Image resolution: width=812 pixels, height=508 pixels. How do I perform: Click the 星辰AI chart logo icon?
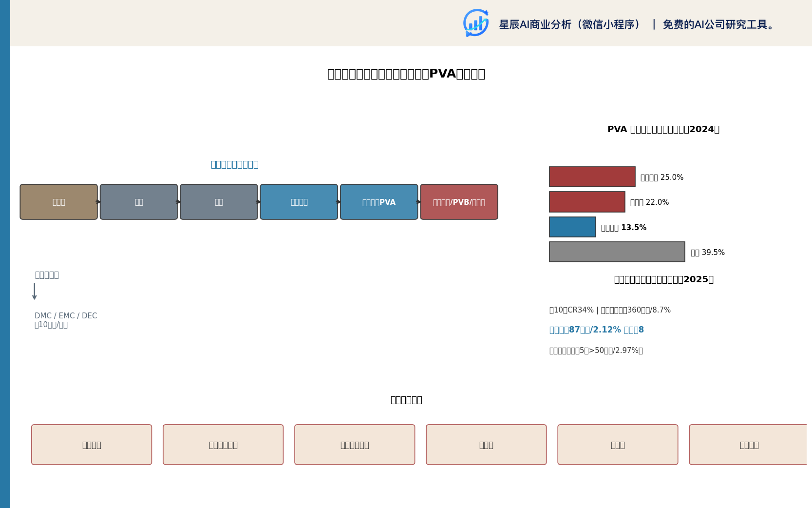[476, 23]
